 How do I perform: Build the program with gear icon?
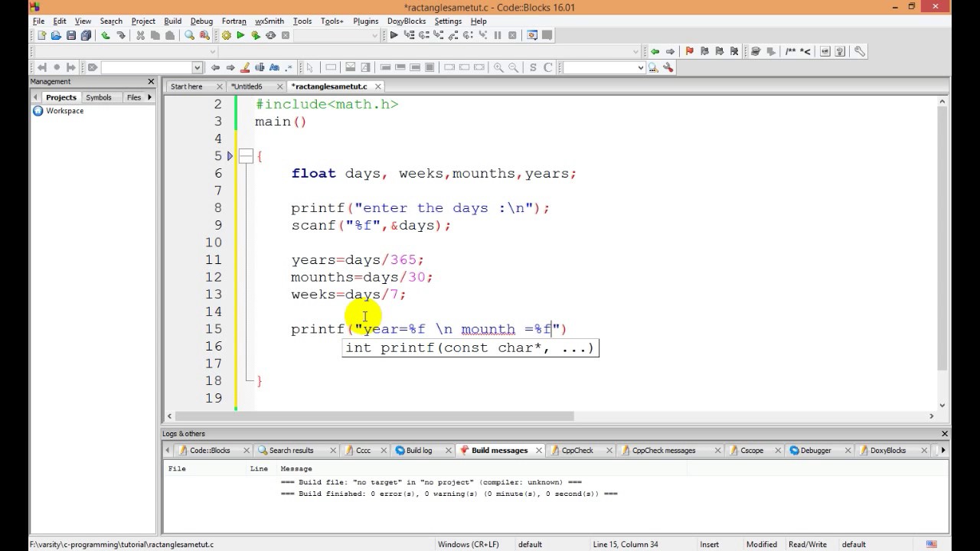pos(226,35)
